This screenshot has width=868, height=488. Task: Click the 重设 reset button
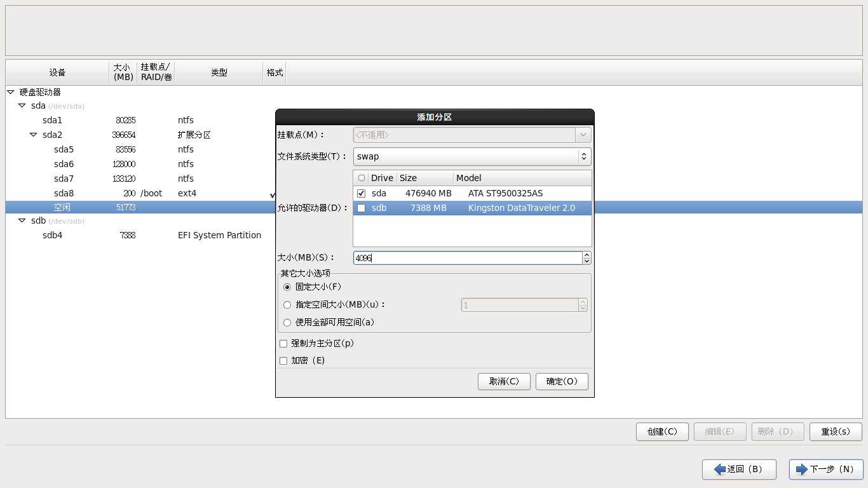point(836,431)
